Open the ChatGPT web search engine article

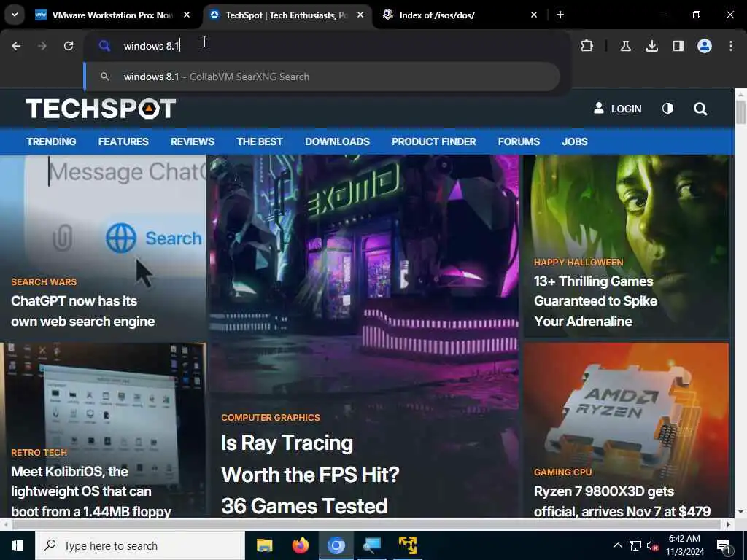(x=83, y=311)
